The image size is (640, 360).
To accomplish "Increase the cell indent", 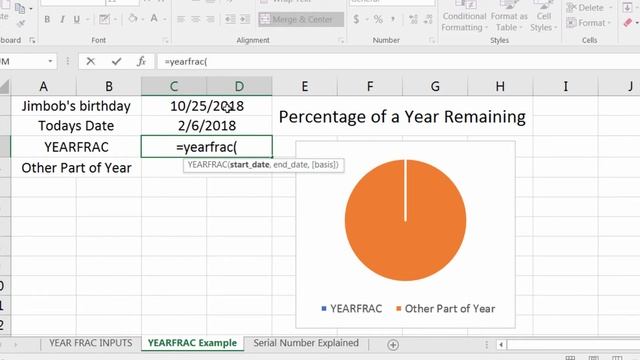I will [244, 20].
